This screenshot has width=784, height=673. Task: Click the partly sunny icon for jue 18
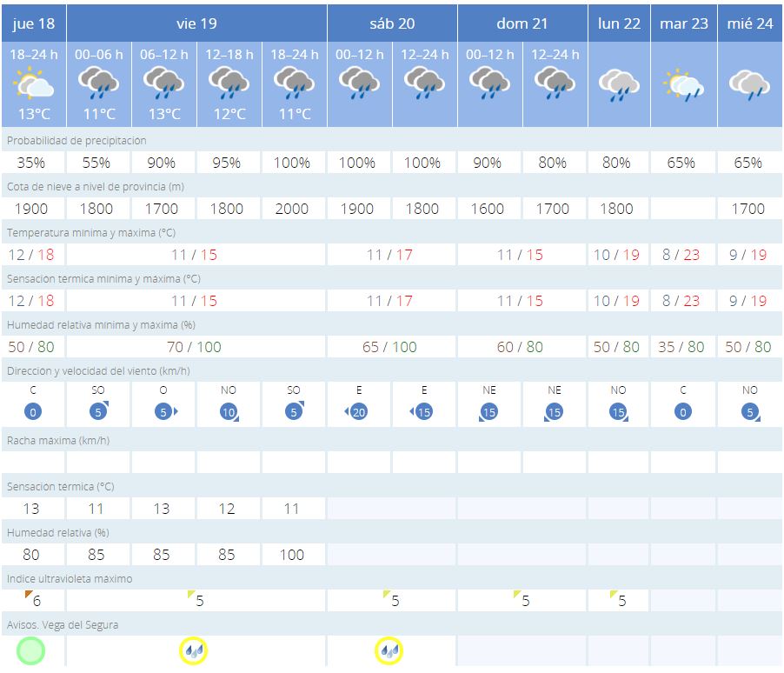click(x=33, y=85)
